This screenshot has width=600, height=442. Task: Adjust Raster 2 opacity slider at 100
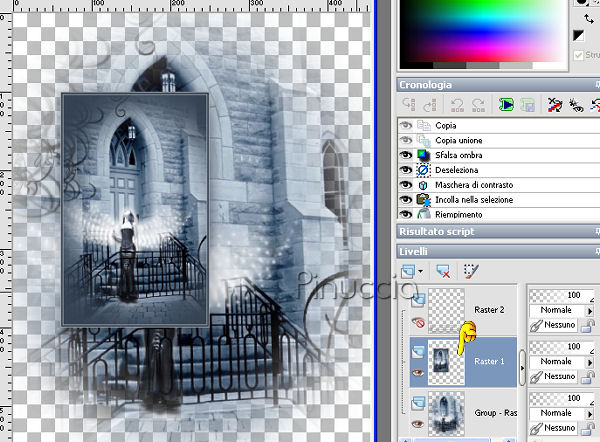pos(561,295)
